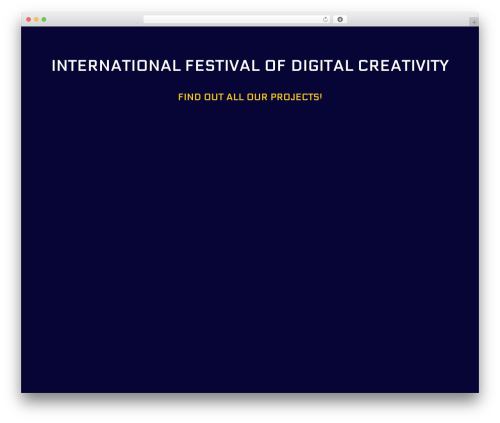
Task: Open the round extension icon beside address bar
Action: click(x=340, y=20)
